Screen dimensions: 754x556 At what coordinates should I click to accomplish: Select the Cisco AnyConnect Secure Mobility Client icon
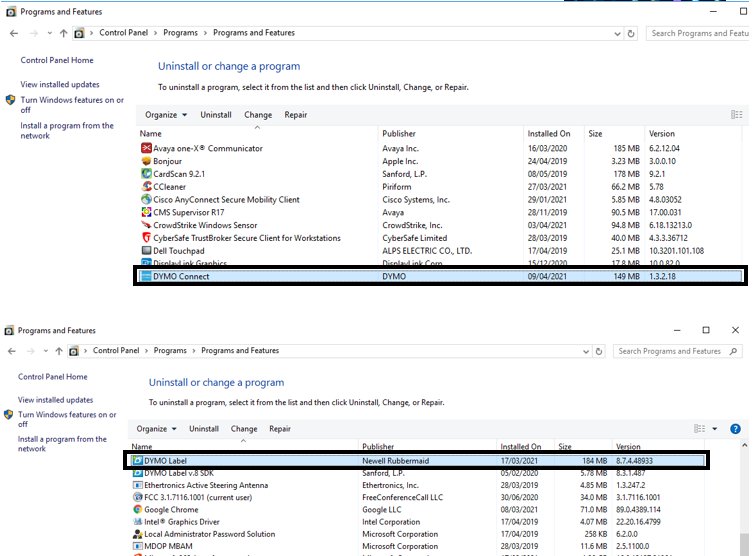pos(146,200)
